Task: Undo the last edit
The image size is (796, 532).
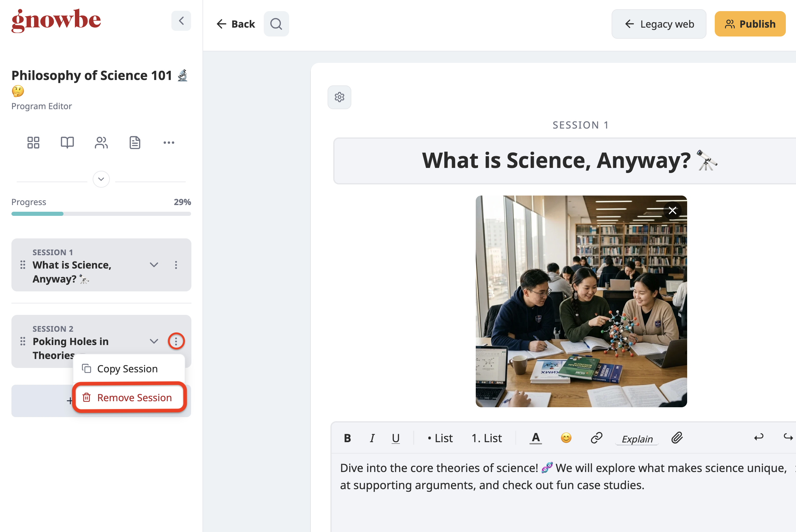Action: (758, 437)
